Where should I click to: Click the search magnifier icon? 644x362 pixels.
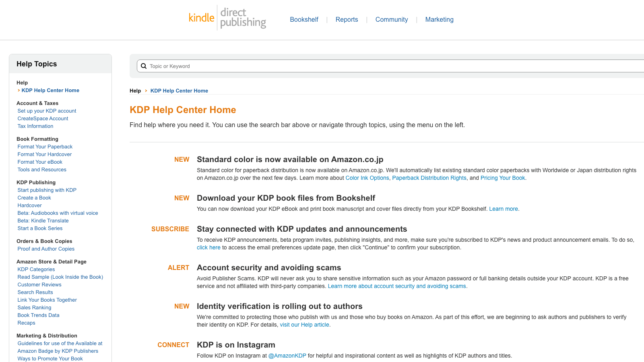click(x=144, y=66)
